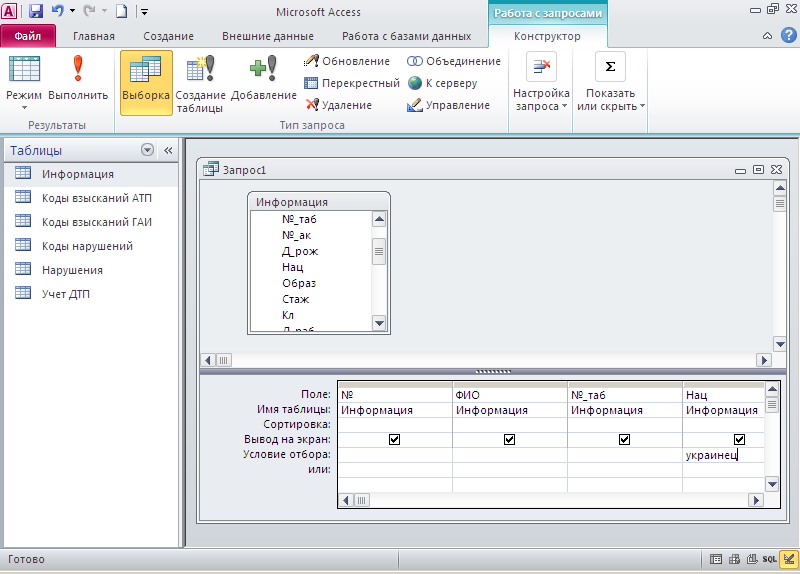
Task: Click the new blank document icon in Quick Access
Action: 121,11
